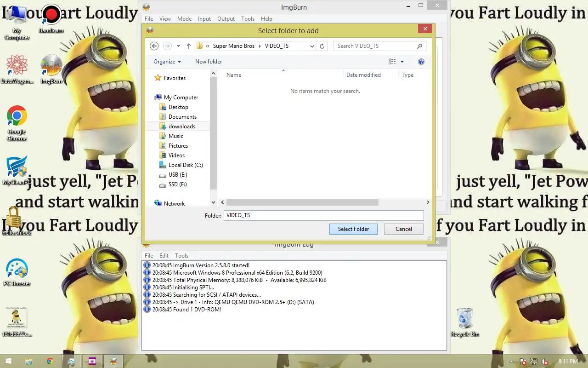Expand the address bar path dropdown
588x368 pixels.
pyautogui.click(x=312, y=46)
